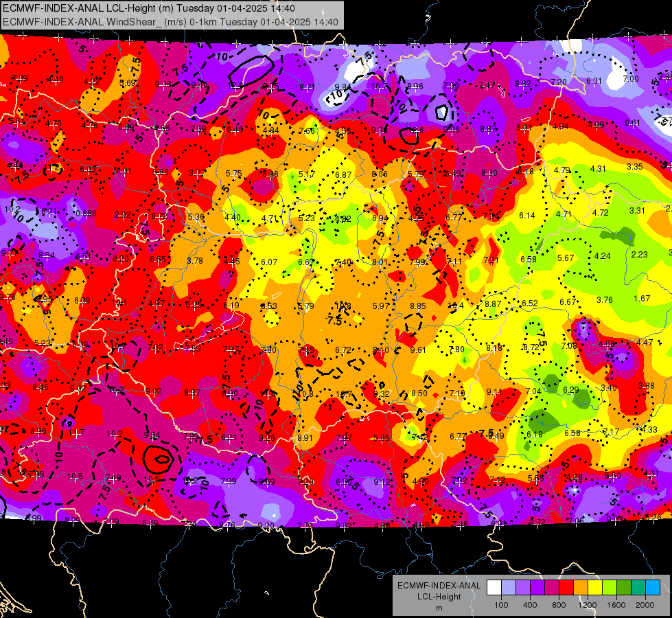
Task: Click the wind shear value 2.92
Action: coord(123,214)
